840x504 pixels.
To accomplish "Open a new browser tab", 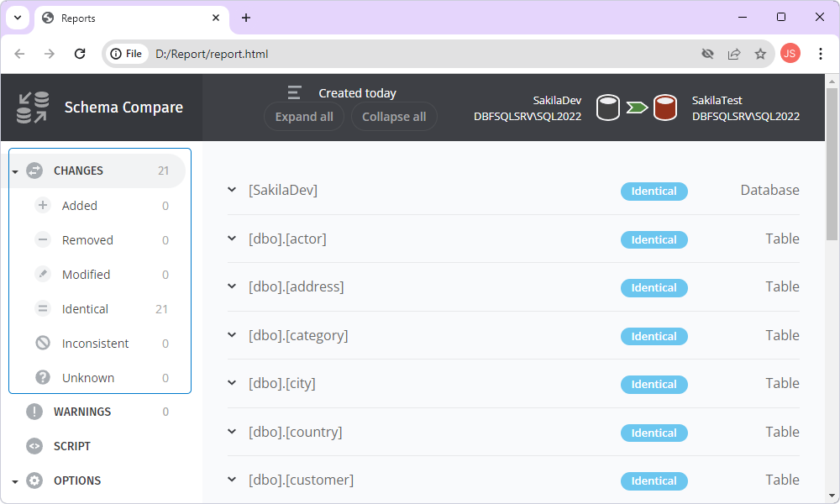I will tap(246, 18).
